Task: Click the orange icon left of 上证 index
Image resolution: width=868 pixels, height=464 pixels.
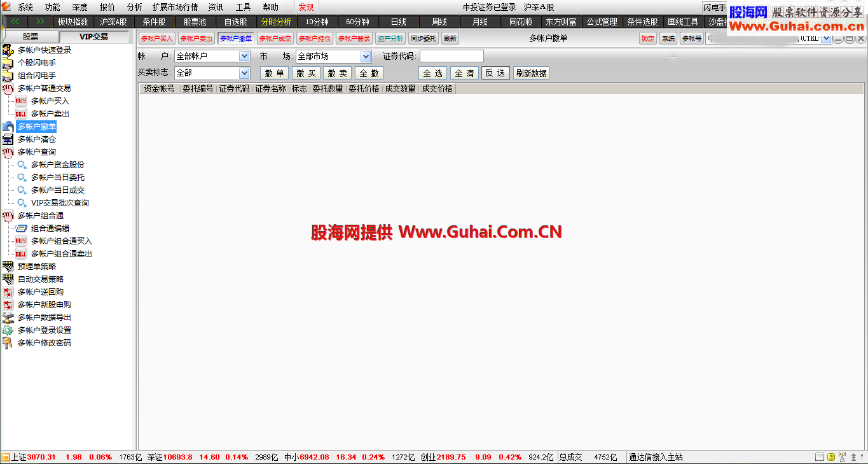Action: (5, 457)
